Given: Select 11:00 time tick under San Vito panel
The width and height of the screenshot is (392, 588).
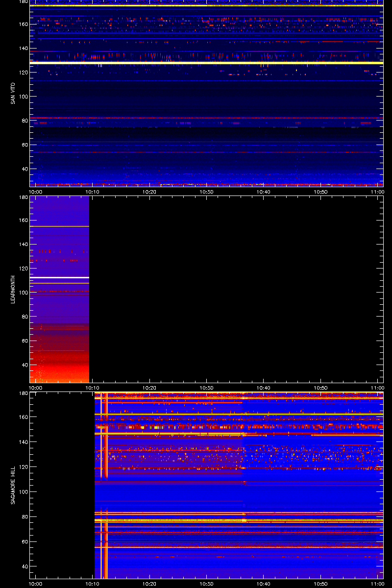Looking at the screenshot, I should pyautogui.click(x=377, y=192).
